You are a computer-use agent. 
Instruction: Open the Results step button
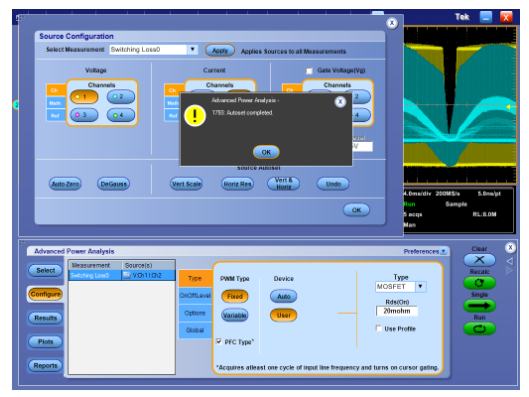(x=46, y=318)
